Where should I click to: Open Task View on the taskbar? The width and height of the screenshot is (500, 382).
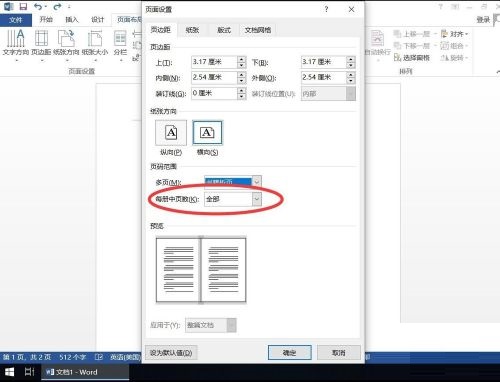(x=30, y=372)
